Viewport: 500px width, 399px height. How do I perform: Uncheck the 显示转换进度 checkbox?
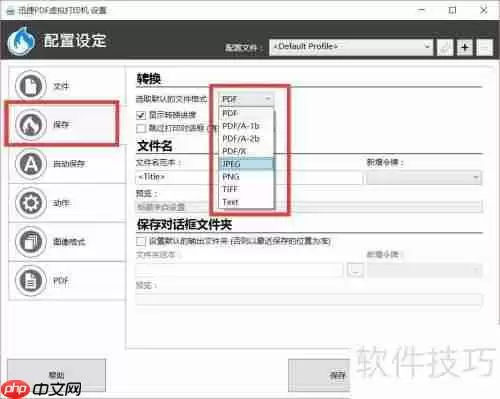pyautogui.click(x=141, y=115)
